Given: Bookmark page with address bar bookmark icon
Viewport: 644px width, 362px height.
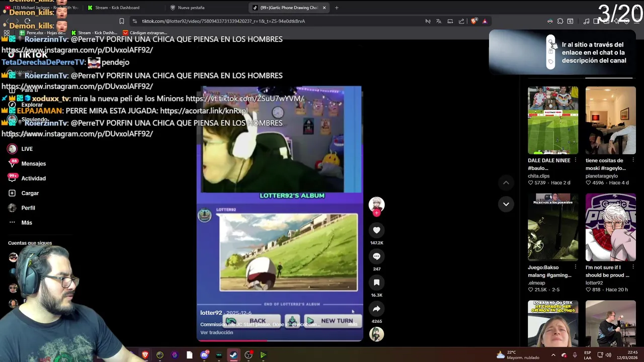Looking at the screenshot, I should (x=121, y=21).
